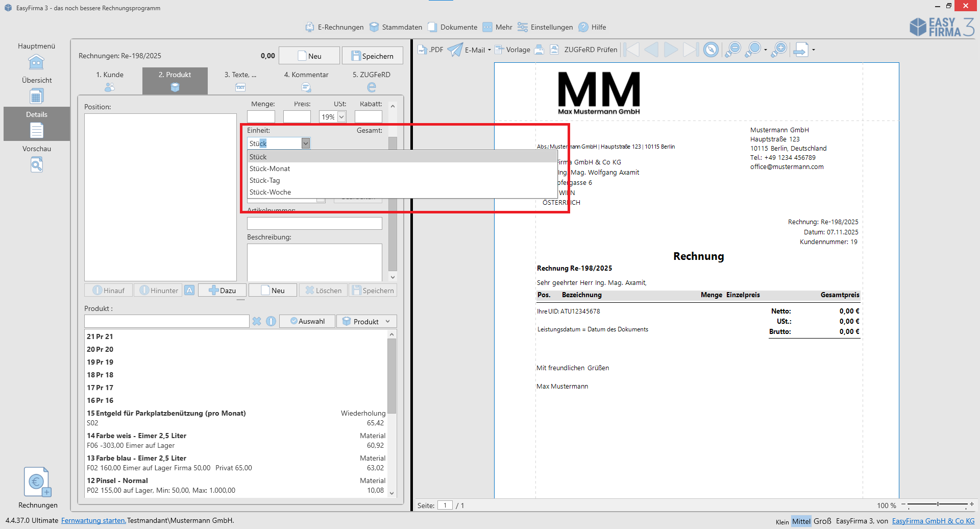This screenshot has height=529, width=980.
Task: Click the Dazu button
Action: pyautogui.click(x=222, y=291)
